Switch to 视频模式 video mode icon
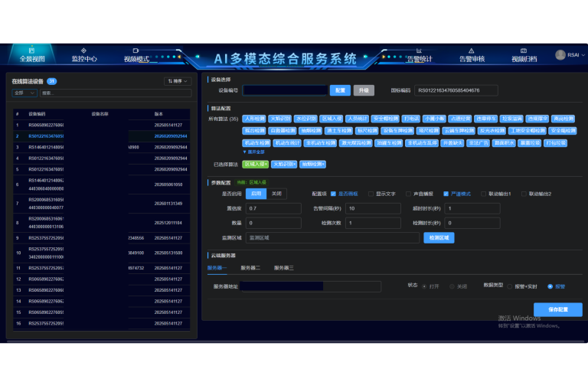The image size is (588, 392). 136,51
